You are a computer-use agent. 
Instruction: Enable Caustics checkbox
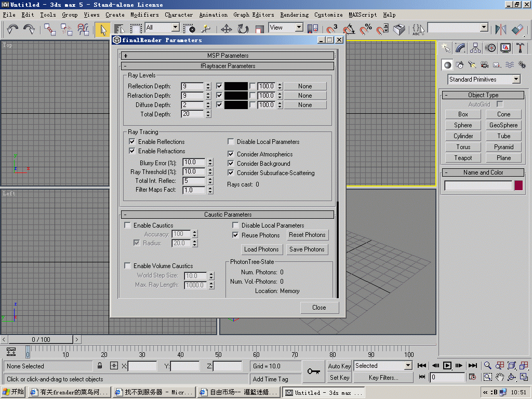click(x=128, y=225)
